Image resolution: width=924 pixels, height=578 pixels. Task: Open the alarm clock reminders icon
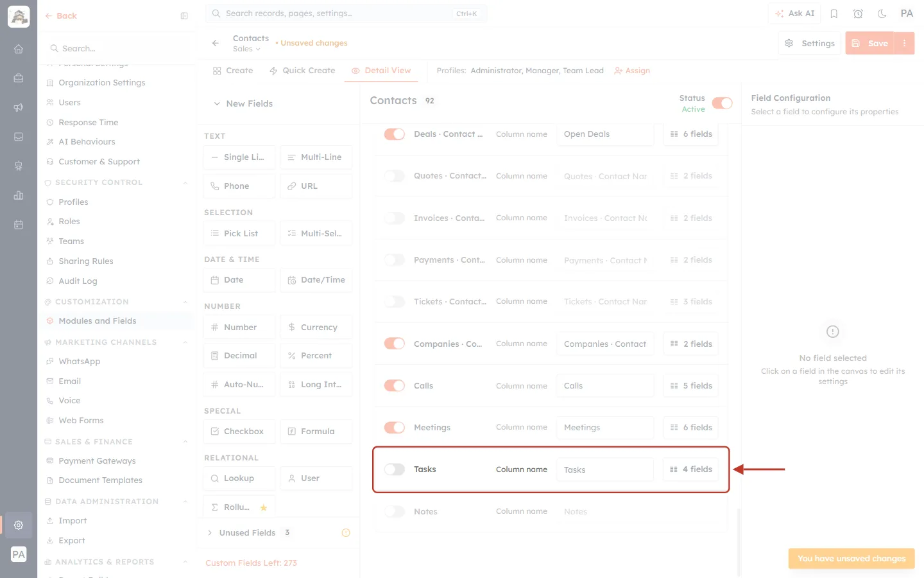[858, 13]
